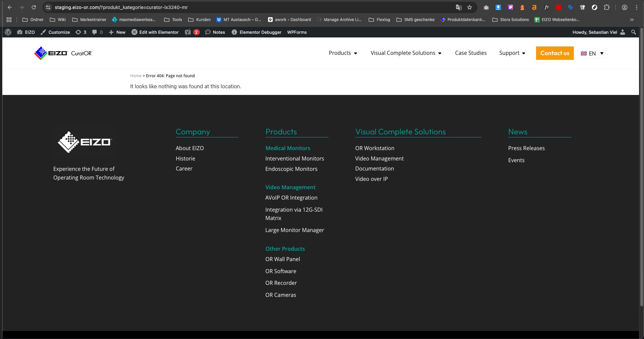Open the EN language selector
The height and width of the screenshot is (339, 644).
pos(592,53)
